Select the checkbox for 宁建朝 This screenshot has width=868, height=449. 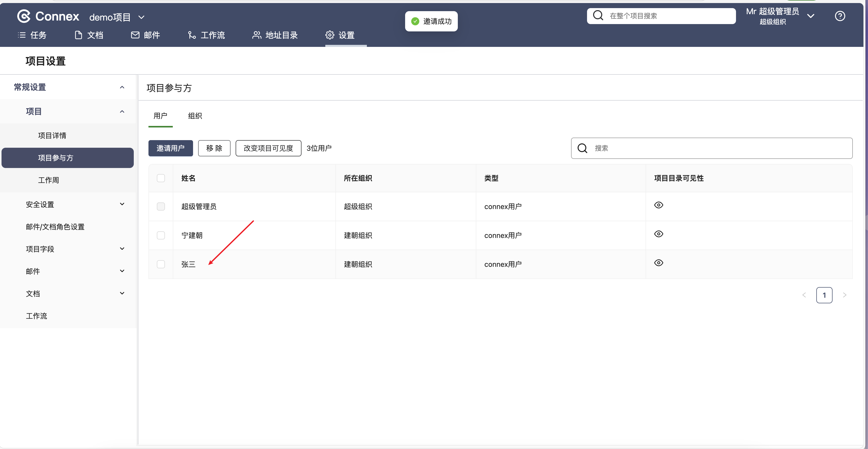tap(161, 235)
